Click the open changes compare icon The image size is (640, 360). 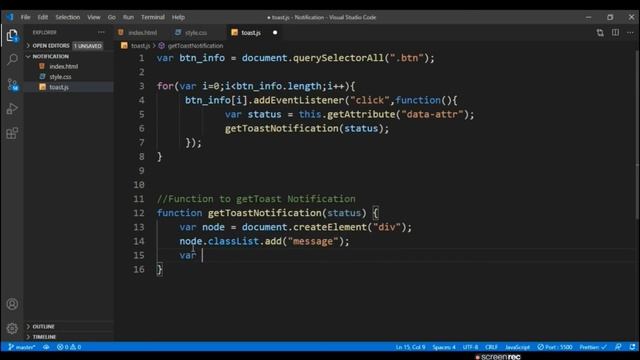click(600, 33)
